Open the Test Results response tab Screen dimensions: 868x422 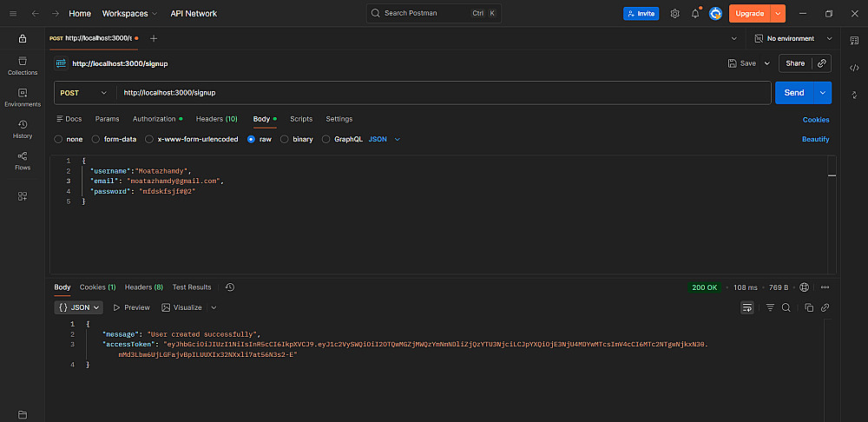pos(192,287)
